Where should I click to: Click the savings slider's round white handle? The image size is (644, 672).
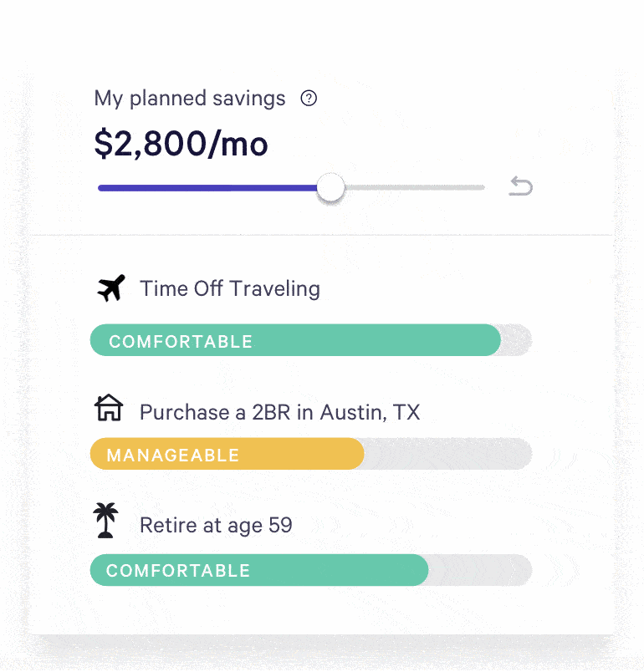[x=331, y=188]
